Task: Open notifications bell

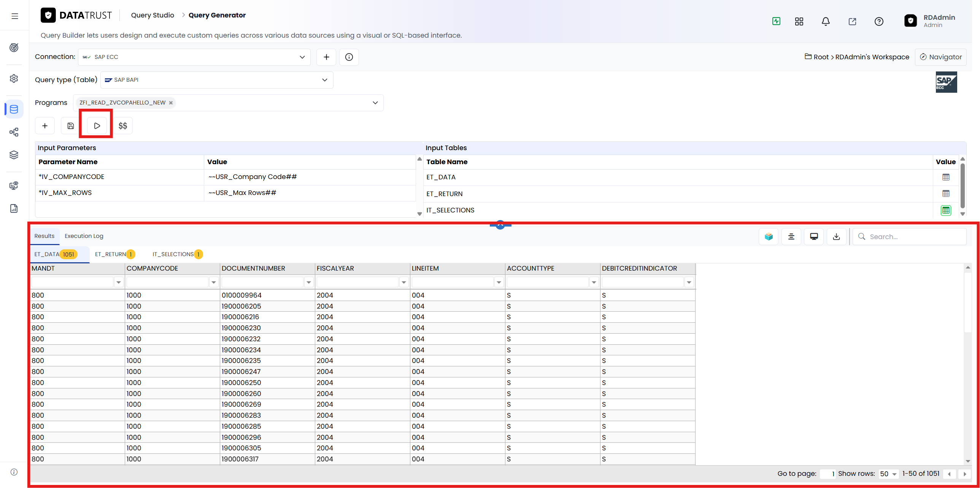Action: 826,21
